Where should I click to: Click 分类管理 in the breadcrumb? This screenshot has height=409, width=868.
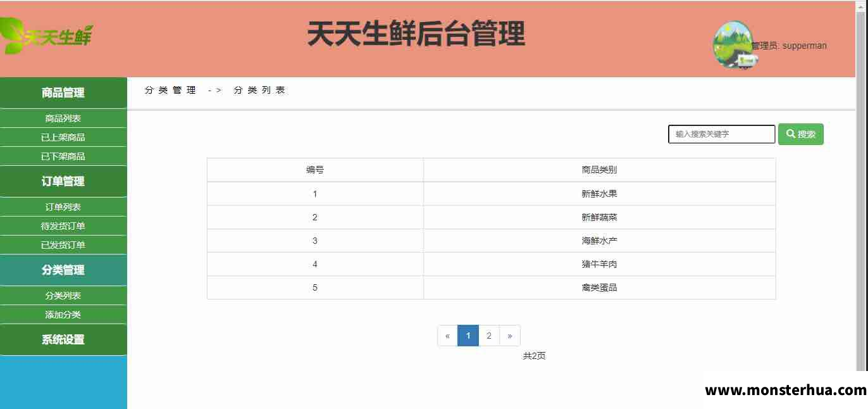click(x=171, y=90)
